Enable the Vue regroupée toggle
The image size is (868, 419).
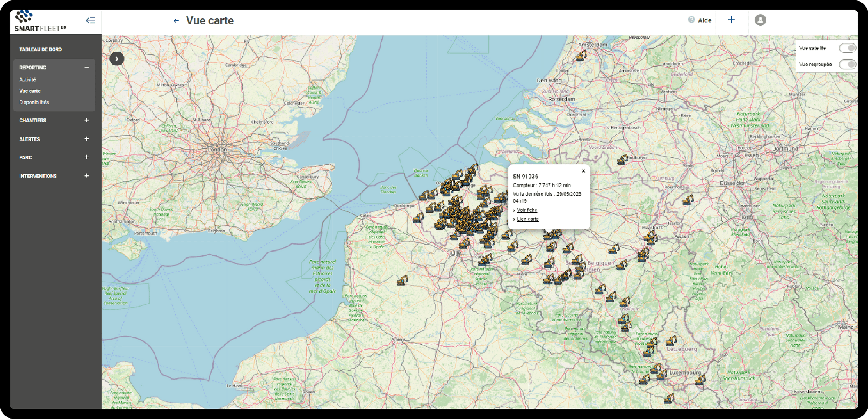tap(847, 64)
